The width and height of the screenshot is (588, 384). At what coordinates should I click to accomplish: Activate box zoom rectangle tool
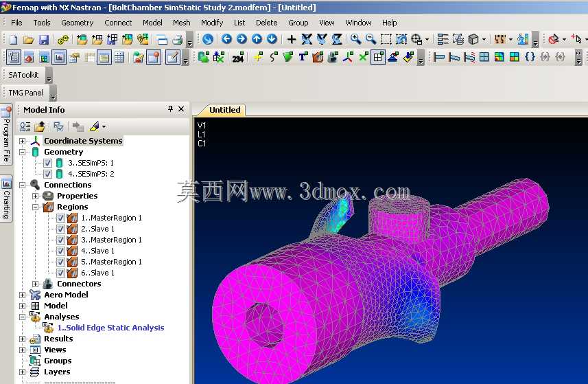click(x=386, y=39)
